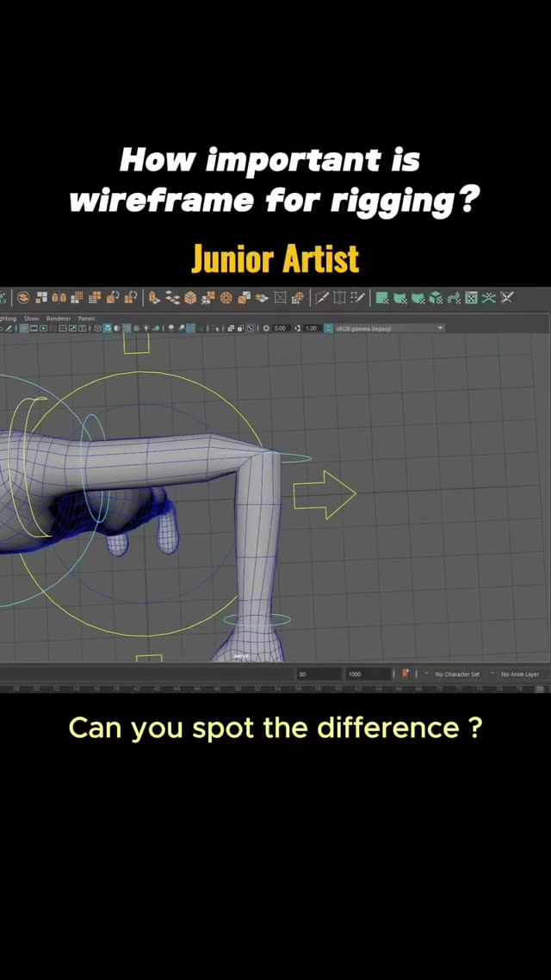This screenshot has width=551, height=980.
Task: Click the exposure value field 0.00
Action: [x=280, y=328]
